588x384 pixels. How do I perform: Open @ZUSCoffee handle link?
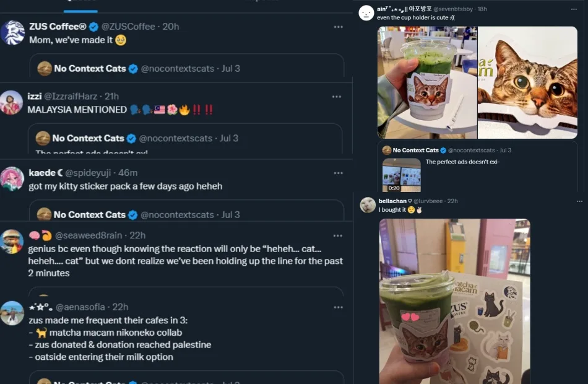coord(129,27)
